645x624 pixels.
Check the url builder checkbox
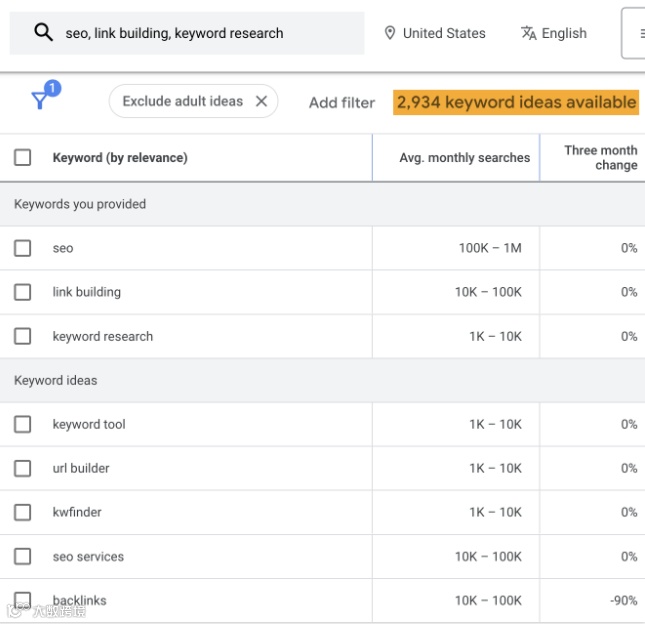tap(22, 468)
